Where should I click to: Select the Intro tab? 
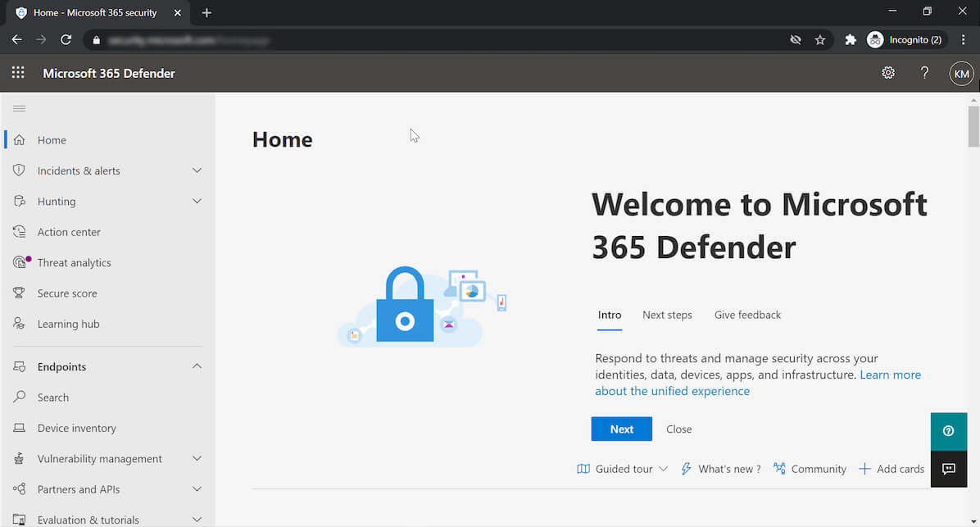point(610,315)
